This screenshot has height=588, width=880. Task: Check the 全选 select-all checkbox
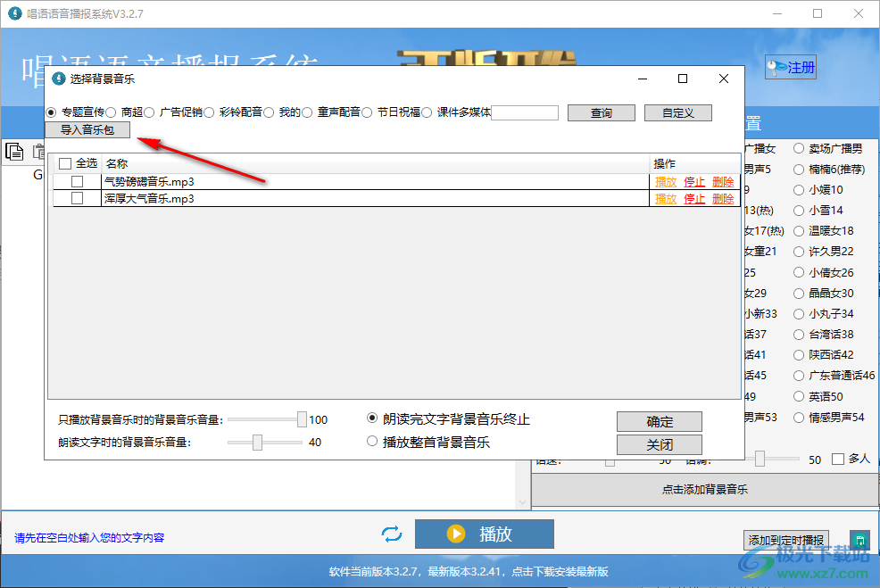click(66, 162)
